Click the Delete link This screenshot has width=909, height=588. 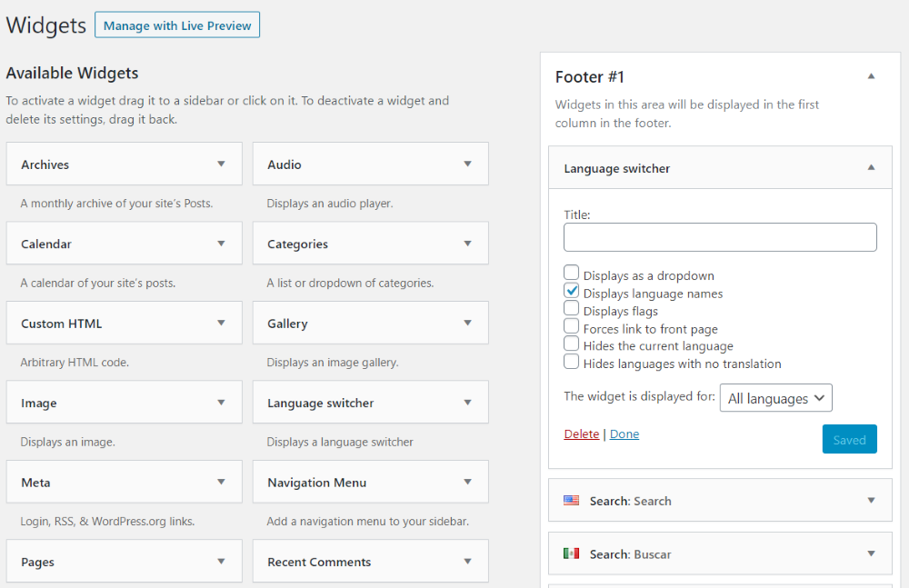[581, 434]
